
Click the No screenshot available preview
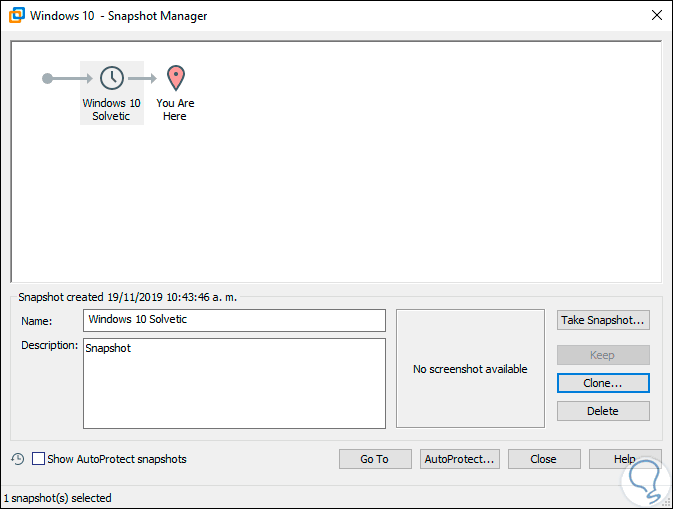click(470, 369)
